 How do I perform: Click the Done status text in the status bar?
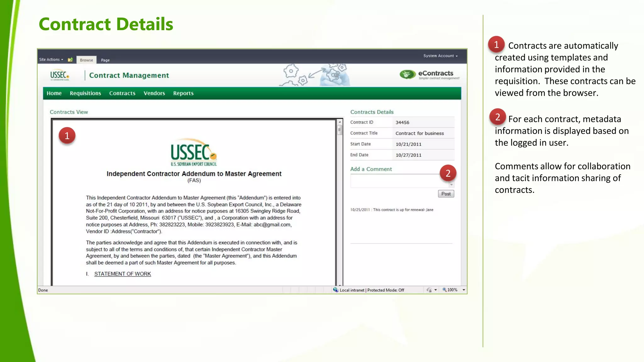click(43, 290)
